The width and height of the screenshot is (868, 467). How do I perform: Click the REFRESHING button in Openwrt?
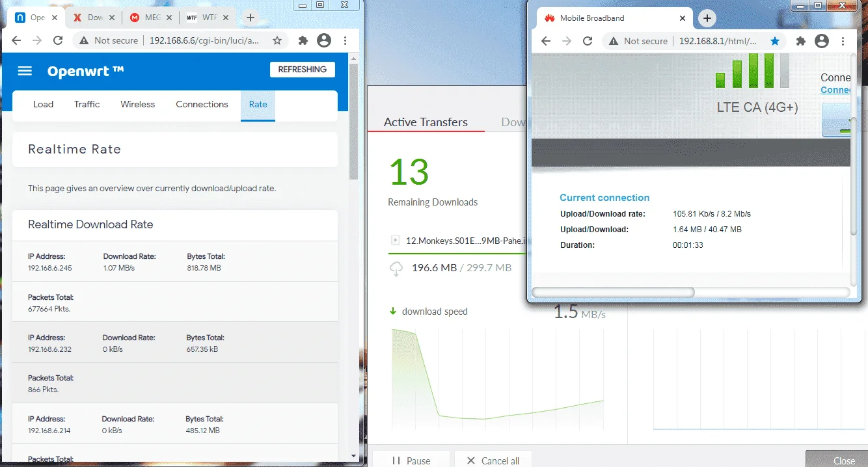[303, 70]
